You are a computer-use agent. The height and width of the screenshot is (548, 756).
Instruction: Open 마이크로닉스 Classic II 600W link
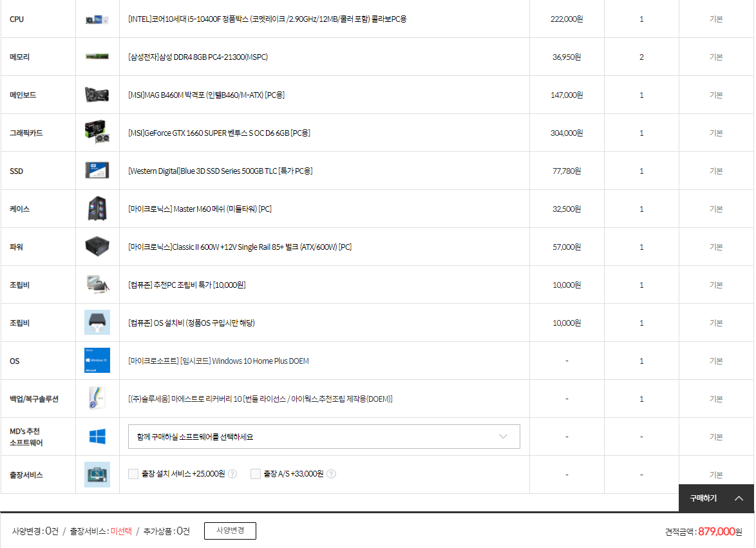coord(240,247)
